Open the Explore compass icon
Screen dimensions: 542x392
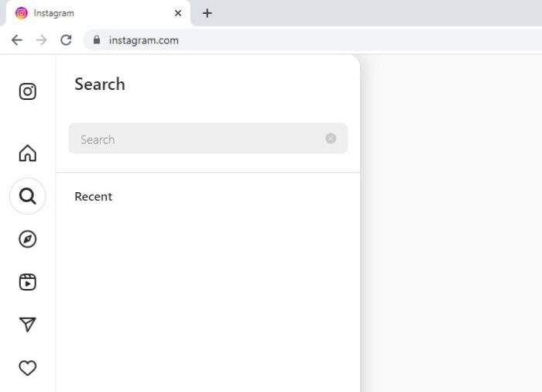[28, 239]
